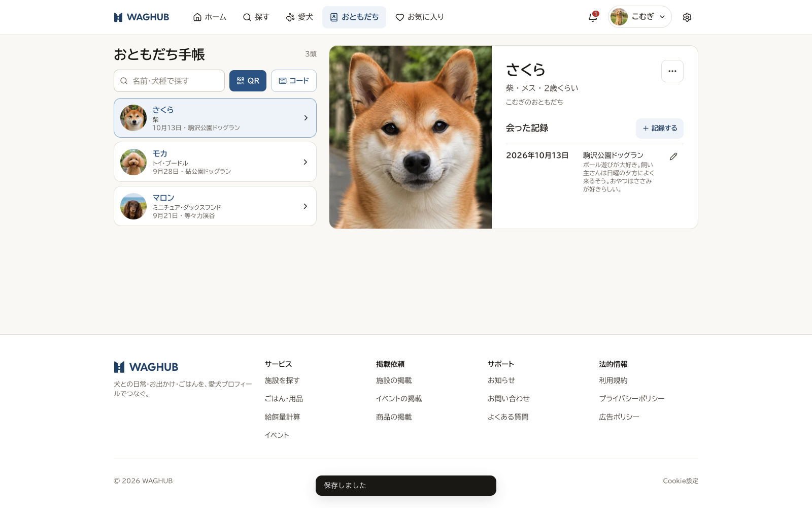
Task: Select モカ friend card thumbnail
Action: click(x=133, y=162)
